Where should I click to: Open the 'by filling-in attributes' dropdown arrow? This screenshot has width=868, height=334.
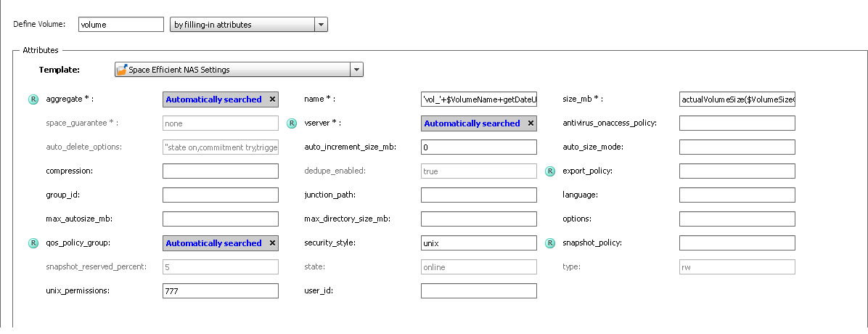(x=321, y=25)
